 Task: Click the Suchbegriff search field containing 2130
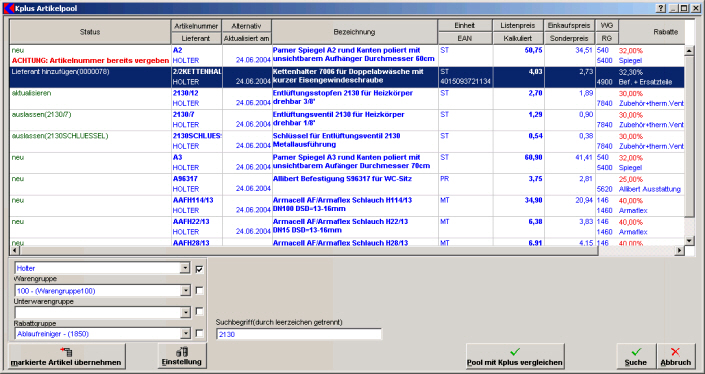pyautogui.click(x=299, y=334)
